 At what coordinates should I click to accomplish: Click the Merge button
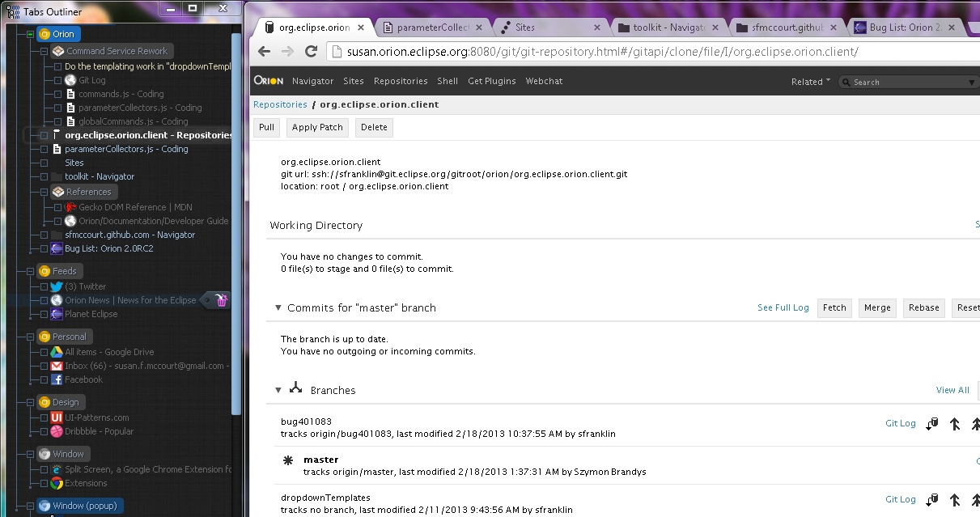tap(877, 307)
